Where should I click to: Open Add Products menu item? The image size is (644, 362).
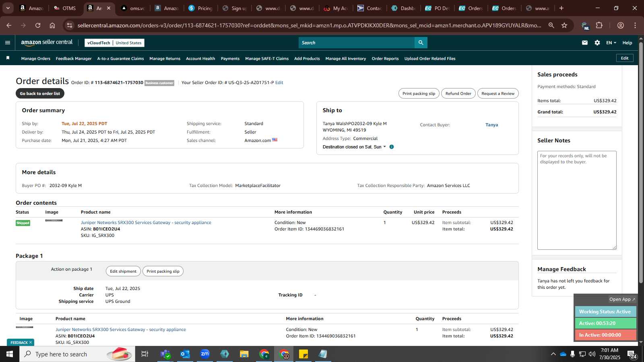pyautogui.click(x=307, y=59)
